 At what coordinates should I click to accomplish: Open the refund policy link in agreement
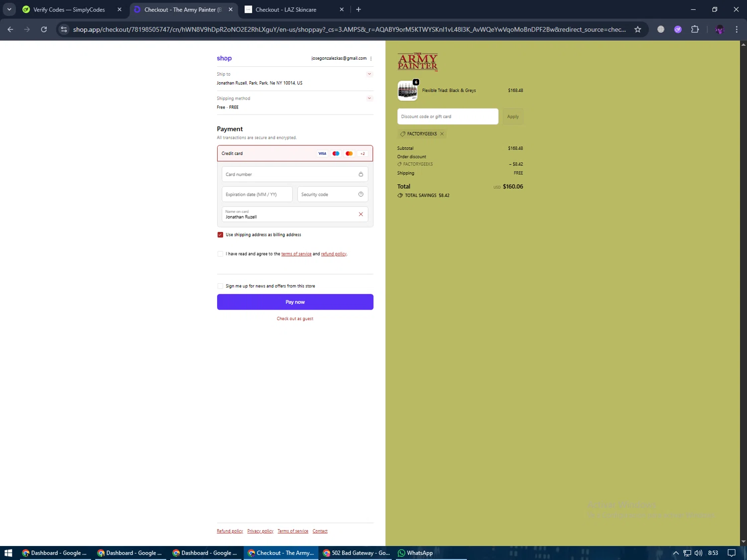click(x=334, y=254)
